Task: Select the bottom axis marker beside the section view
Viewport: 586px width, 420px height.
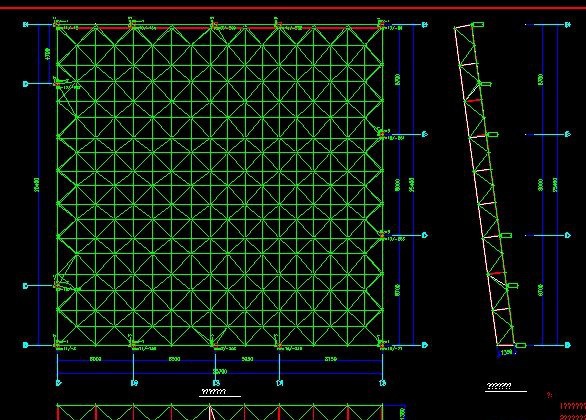Action: (x=568, y=345)
